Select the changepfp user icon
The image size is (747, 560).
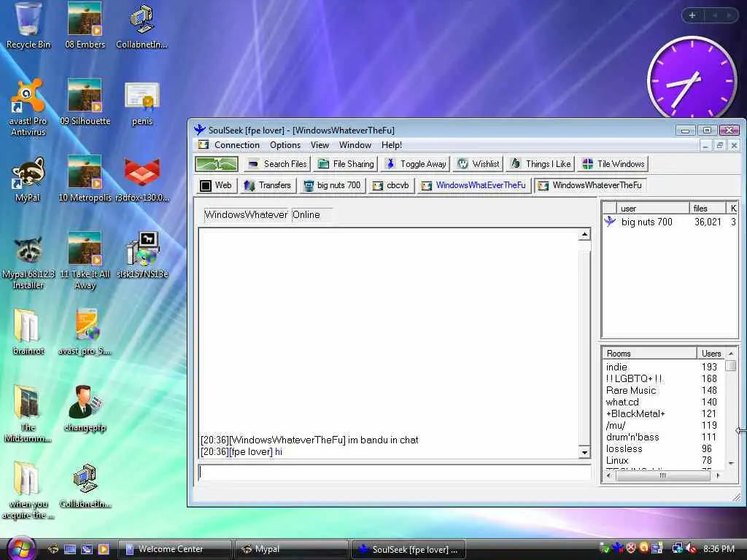coord(85,408)
